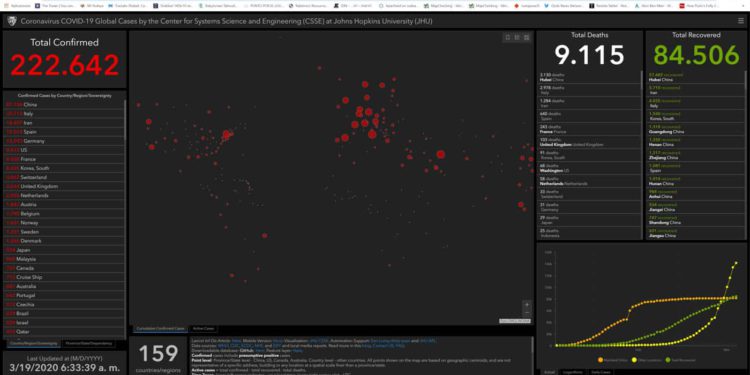
Task: Open the hamburger menu in dashboard header
Action: (740, 21)
